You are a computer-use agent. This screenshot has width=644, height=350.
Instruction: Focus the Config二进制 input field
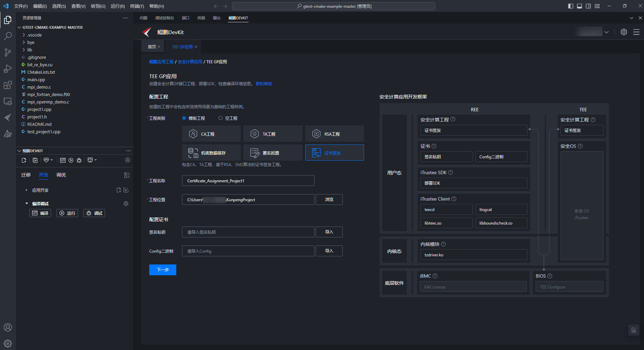(248, 251)
